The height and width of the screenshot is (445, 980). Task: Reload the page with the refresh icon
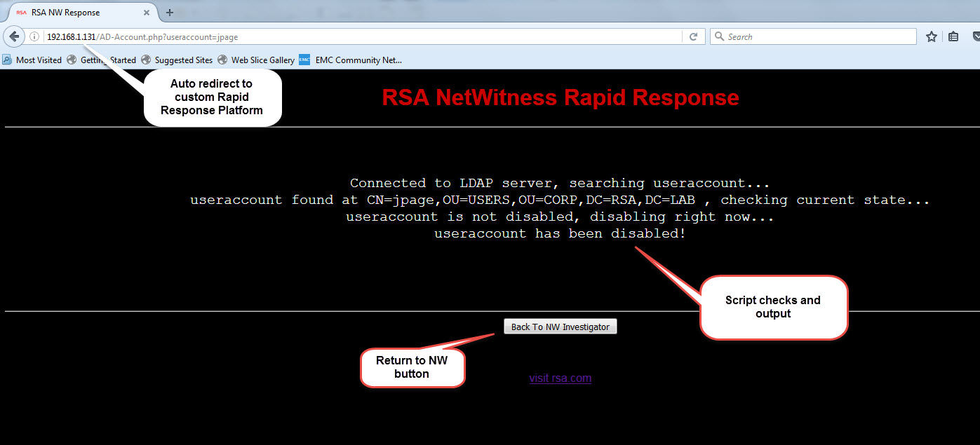(693, 37)
